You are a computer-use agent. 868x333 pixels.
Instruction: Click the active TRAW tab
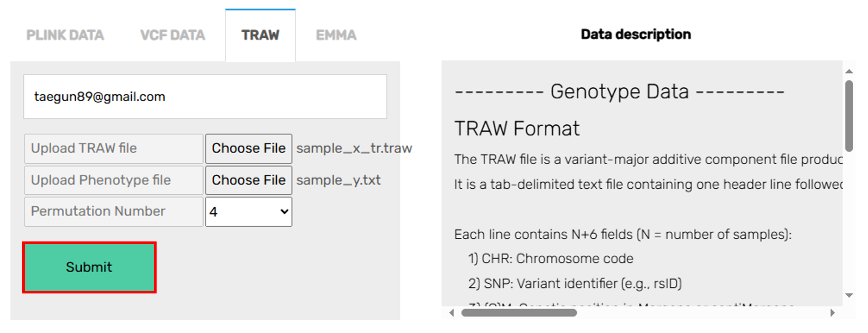click(260, 35)
